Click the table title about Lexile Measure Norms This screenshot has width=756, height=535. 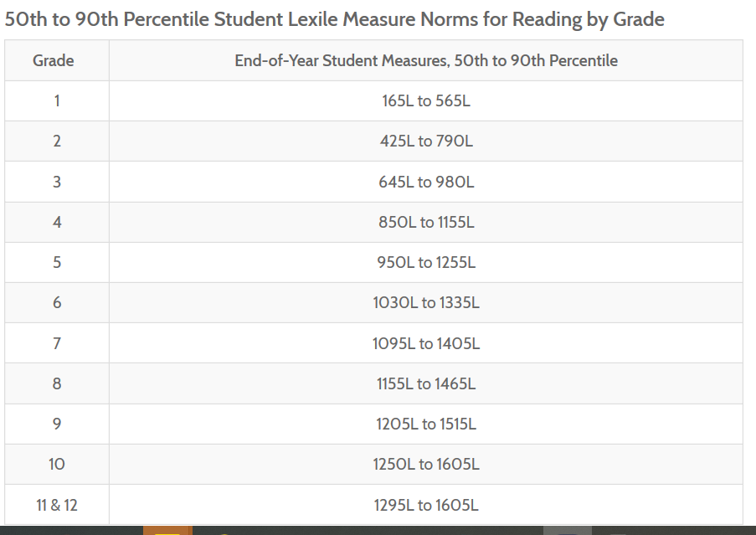(334, 19)
